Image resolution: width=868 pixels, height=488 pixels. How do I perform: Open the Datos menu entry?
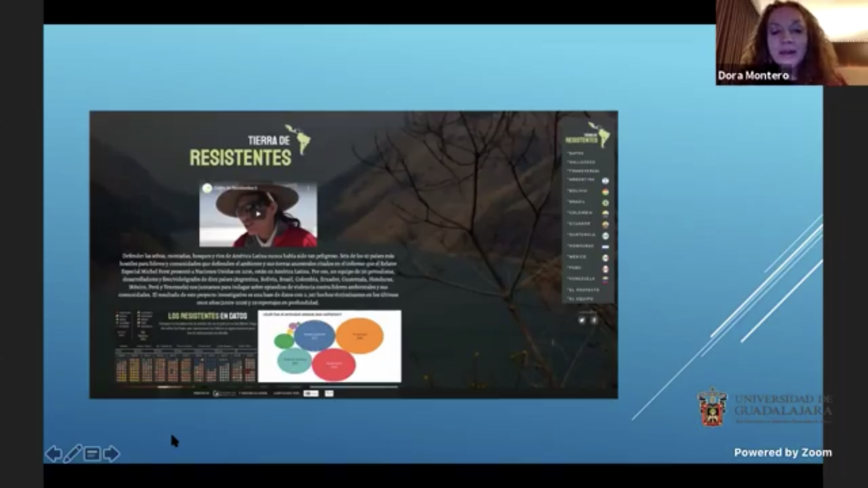[x=576, y=154]
